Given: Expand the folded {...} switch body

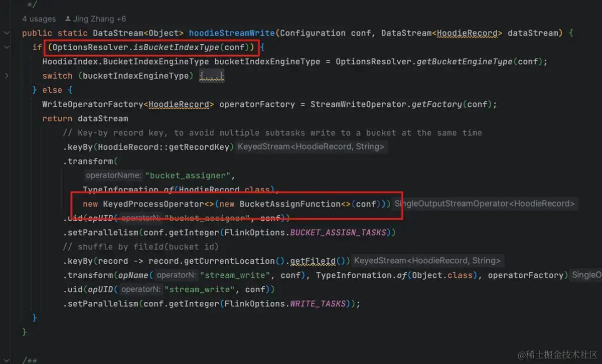Looking at the screenshot, I should pos(212,76).
